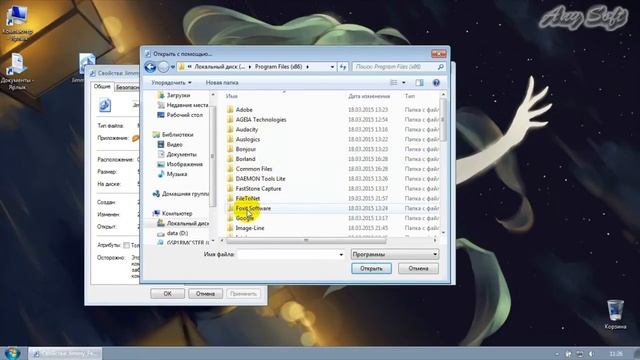
Task: Expand the Библиотеки node
Action: pyautogui.click(x=173, y=134)
